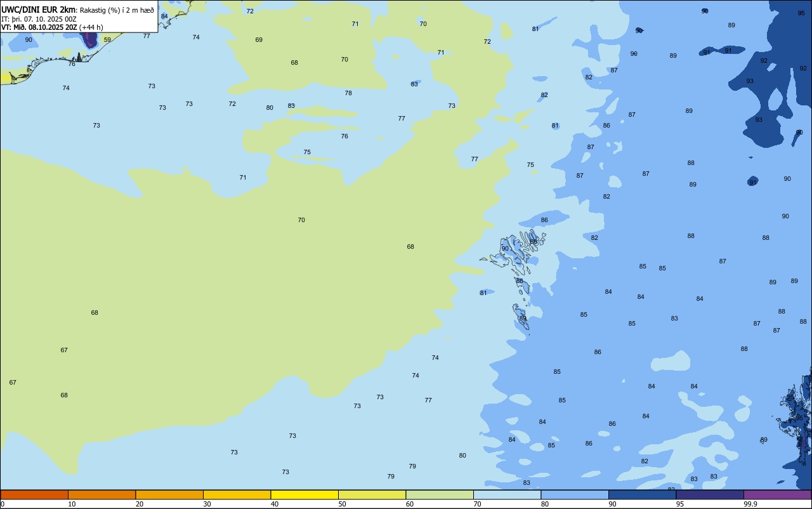Choose the 30–40 golden legend swatch
The height and width of the screenshot is (509, 812).
[237, 494]
